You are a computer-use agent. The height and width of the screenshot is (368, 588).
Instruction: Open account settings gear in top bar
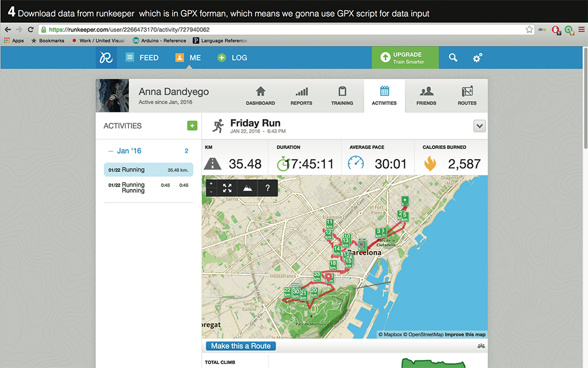[x=477, y=57]
